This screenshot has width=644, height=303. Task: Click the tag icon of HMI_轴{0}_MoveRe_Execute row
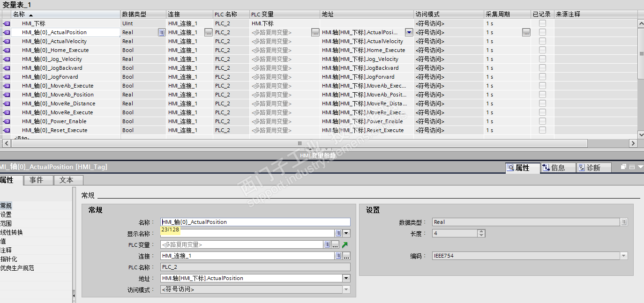(6, 112)
